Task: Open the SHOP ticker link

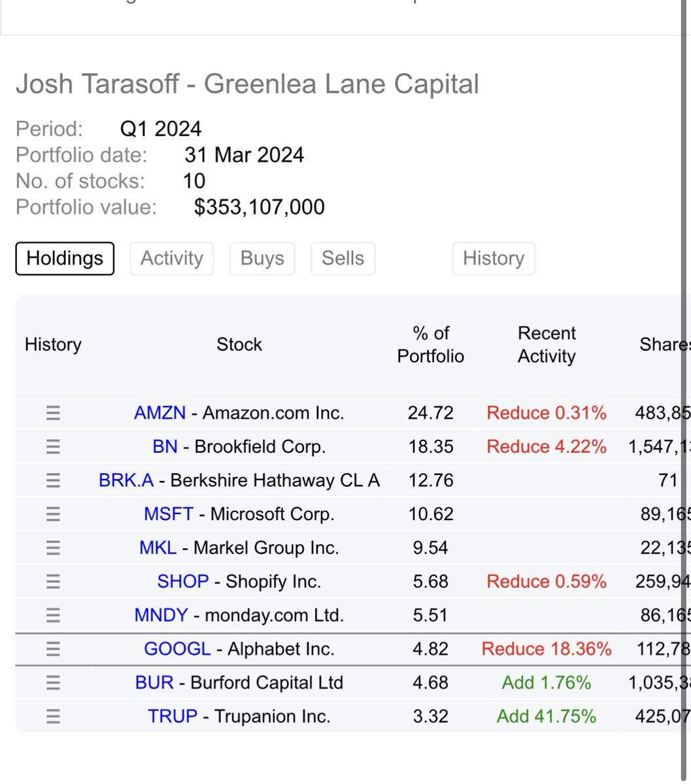Action: pyautogui.click(x=183, y=581)
